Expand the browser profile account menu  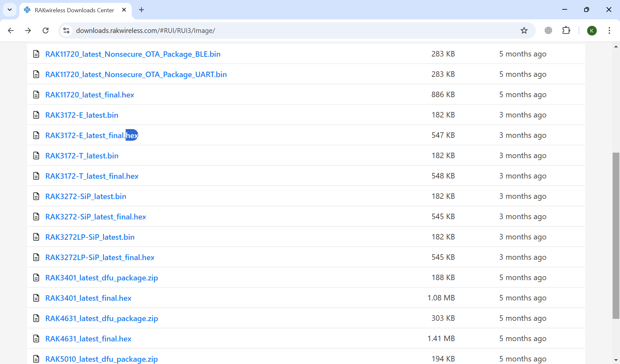point(592,30)
